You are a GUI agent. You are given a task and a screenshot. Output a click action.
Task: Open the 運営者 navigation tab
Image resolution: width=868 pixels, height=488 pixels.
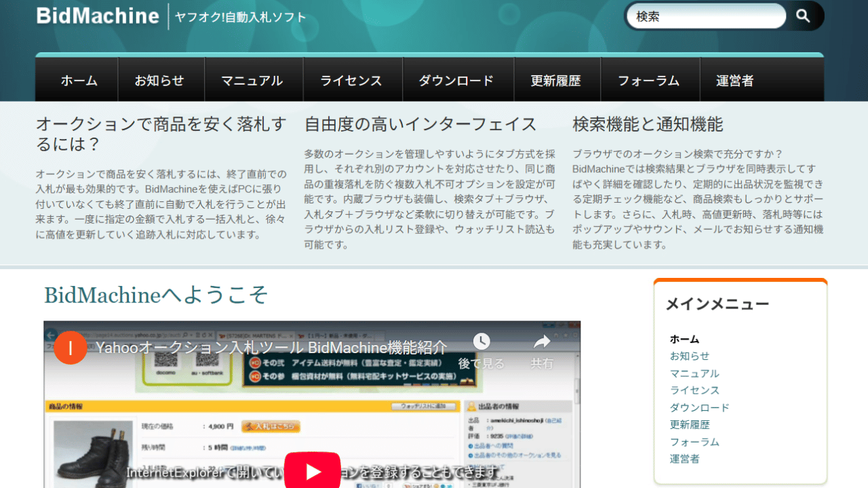[x=735, y=81]
